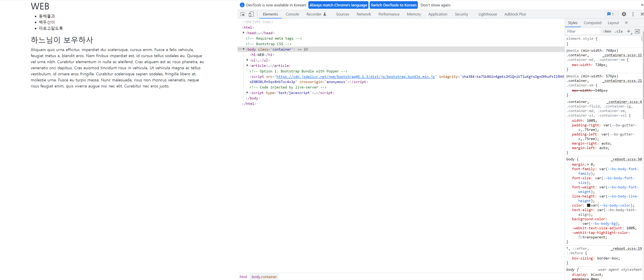The width and height of the screenshot is (644, 280).
Task: Switch to the Console tab
Action: click(x=292, y=14)
